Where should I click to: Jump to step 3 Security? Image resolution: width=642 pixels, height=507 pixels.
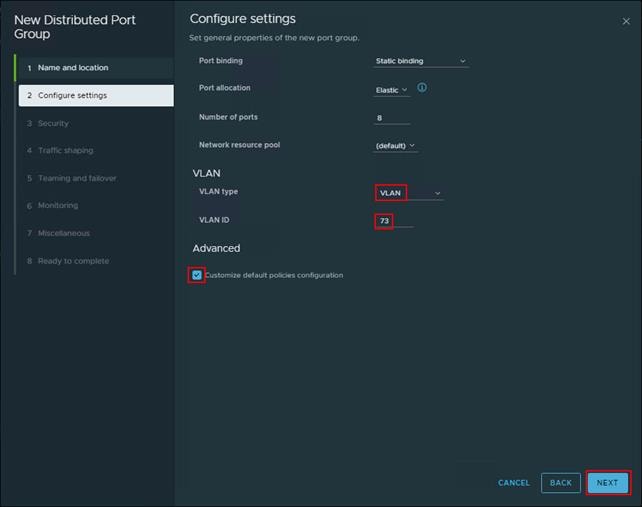(53, 123)
